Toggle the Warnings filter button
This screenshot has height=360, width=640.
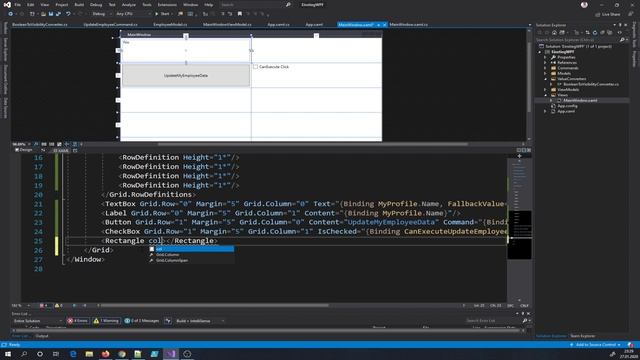[106, 321]
